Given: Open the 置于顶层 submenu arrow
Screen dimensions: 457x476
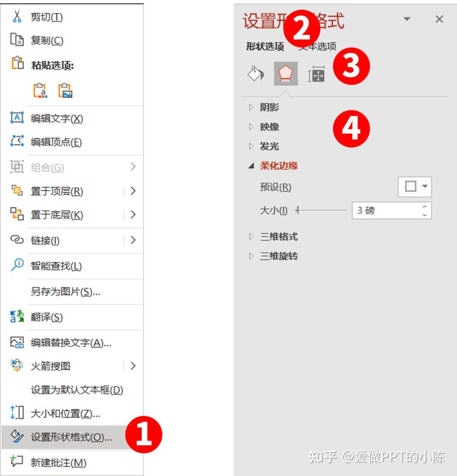Looking at the screenshot, I should coord(133,191).
